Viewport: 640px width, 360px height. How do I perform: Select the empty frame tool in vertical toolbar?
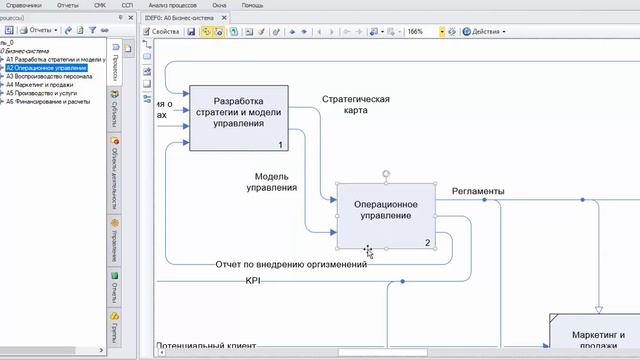click(x=147, y=84)
